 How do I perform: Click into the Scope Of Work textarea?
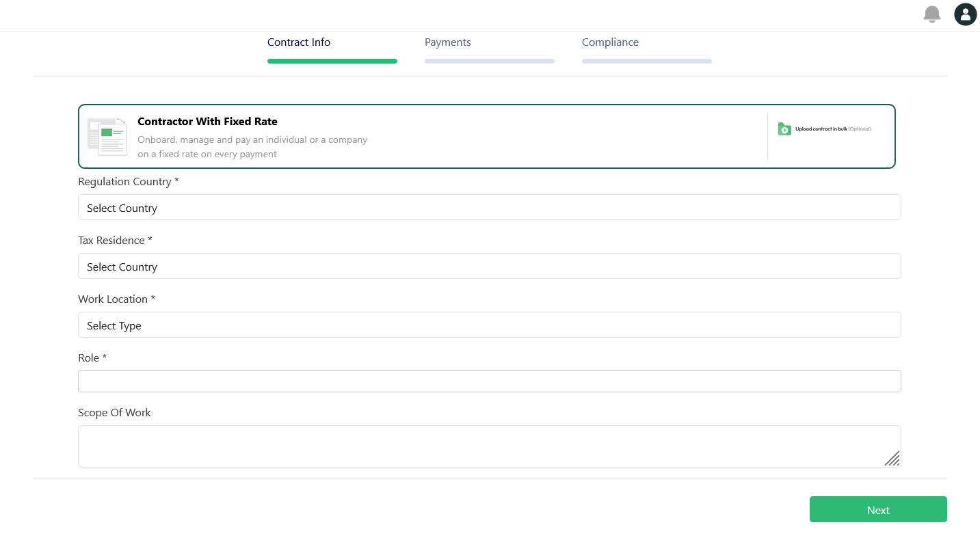[490, 446]
